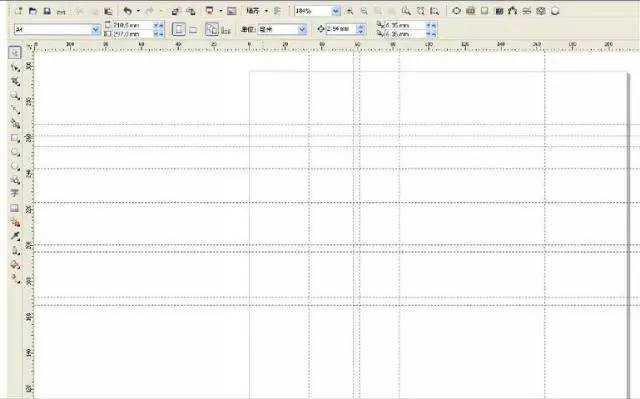Click the Undo arrow icon

coord(128,11)
